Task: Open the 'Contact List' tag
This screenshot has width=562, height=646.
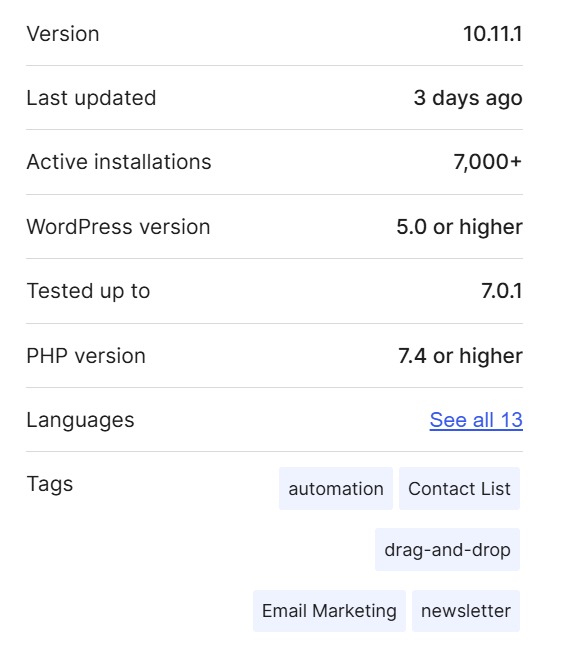Action: point(459,489)
